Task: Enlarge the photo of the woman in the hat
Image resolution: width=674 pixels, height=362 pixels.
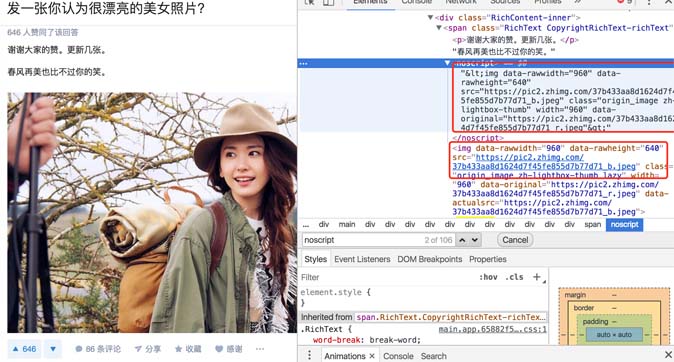Action: (152, 212)
